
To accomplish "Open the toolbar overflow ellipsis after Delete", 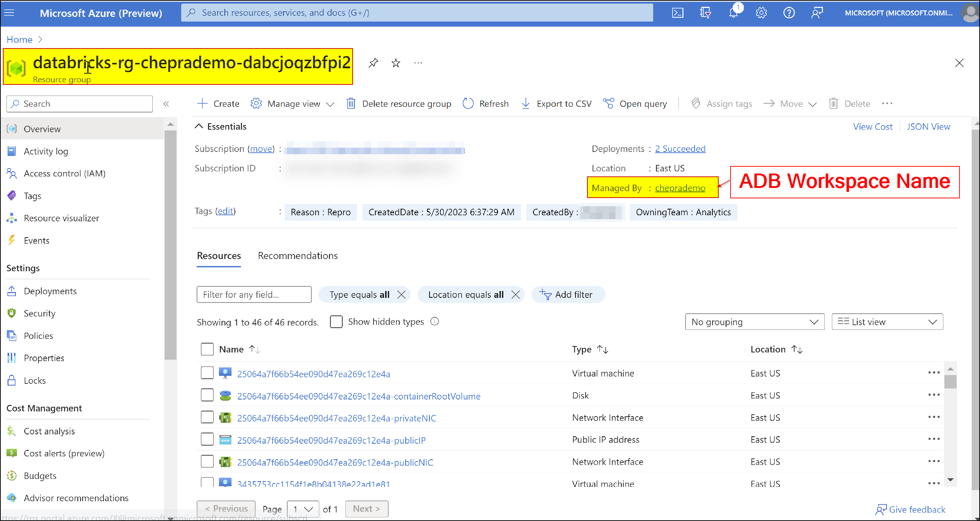I will coord(887,103).
